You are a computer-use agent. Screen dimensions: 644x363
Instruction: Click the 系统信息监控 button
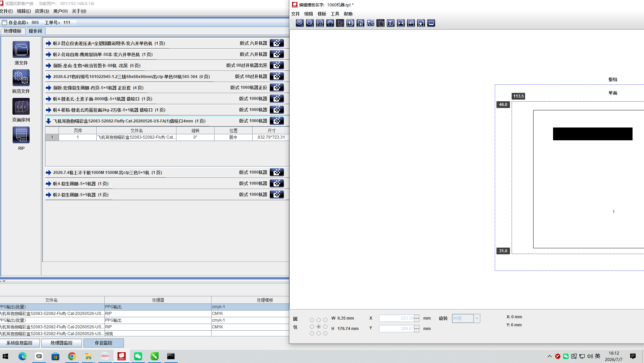(20, 343)
